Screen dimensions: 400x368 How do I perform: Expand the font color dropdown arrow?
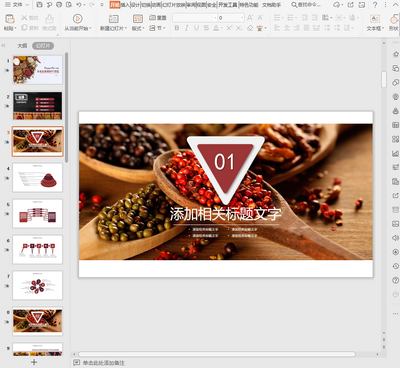click(222, 29)
